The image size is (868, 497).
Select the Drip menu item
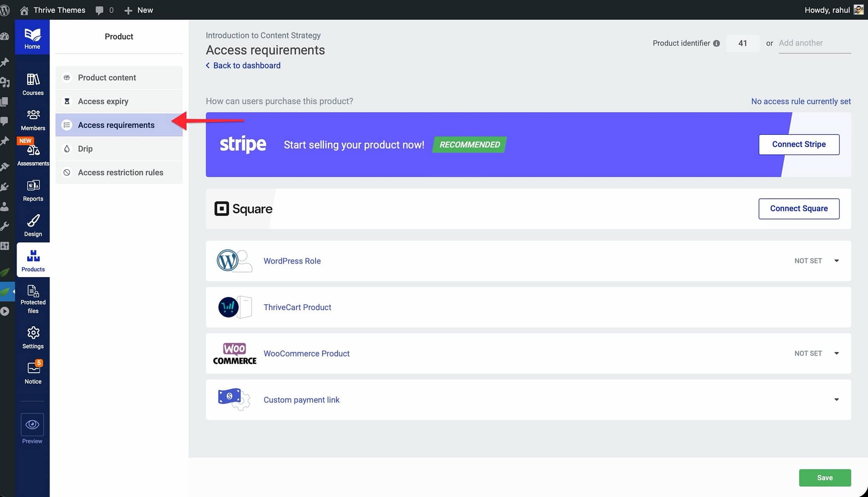pyautogui.click(x=85, y=149)
